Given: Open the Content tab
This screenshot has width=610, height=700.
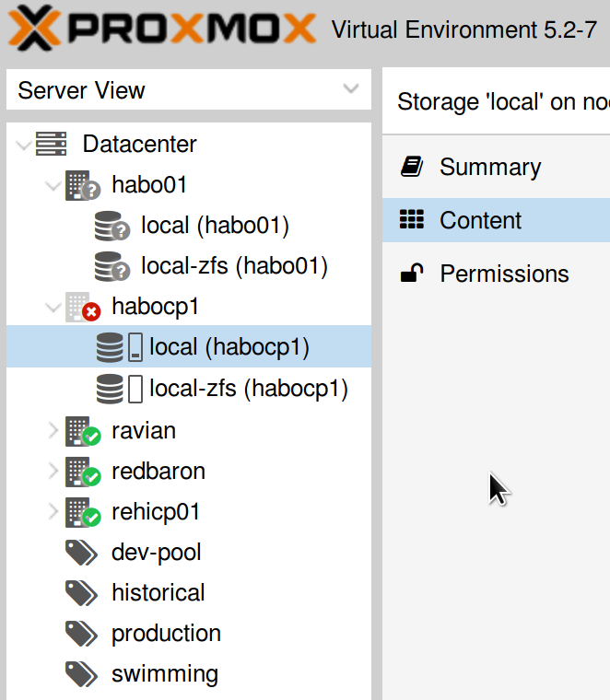Looking at the screenshot, I should tap(496, 220).
